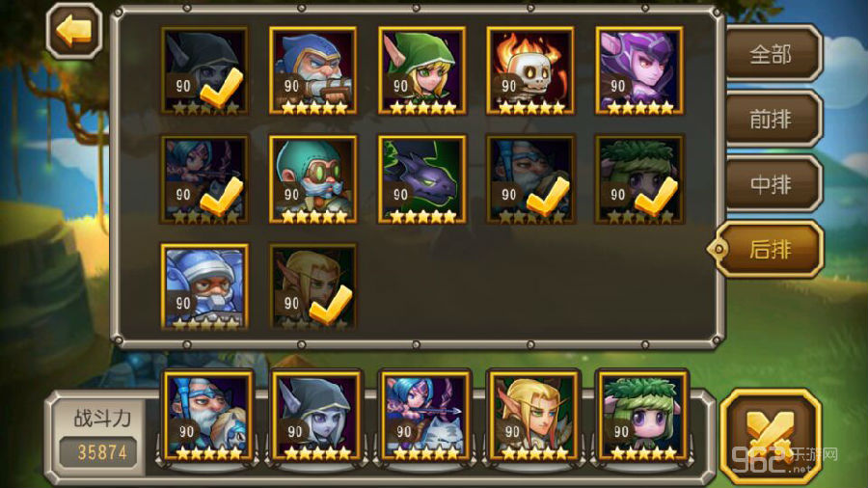Remove blonde elf from team lineup
The height and width of the screenshot is (488, 868).
[533, 416]
